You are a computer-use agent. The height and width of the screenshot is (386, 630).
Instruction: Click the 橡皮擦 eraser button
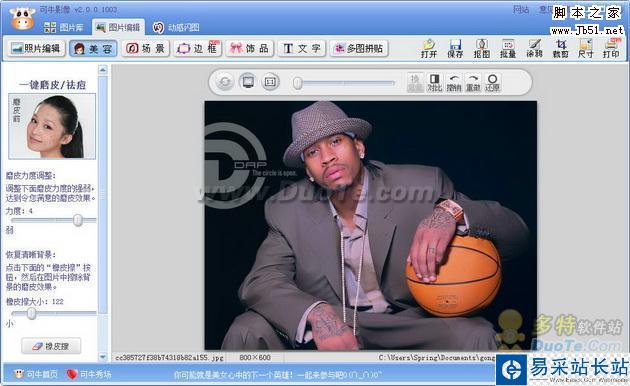[x=51, y=346]
